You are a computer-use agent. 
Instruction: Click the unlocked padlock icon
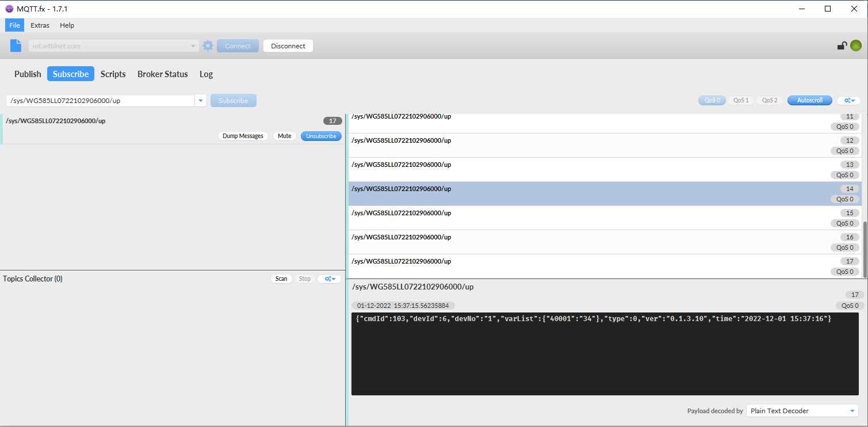click(842, 46)
